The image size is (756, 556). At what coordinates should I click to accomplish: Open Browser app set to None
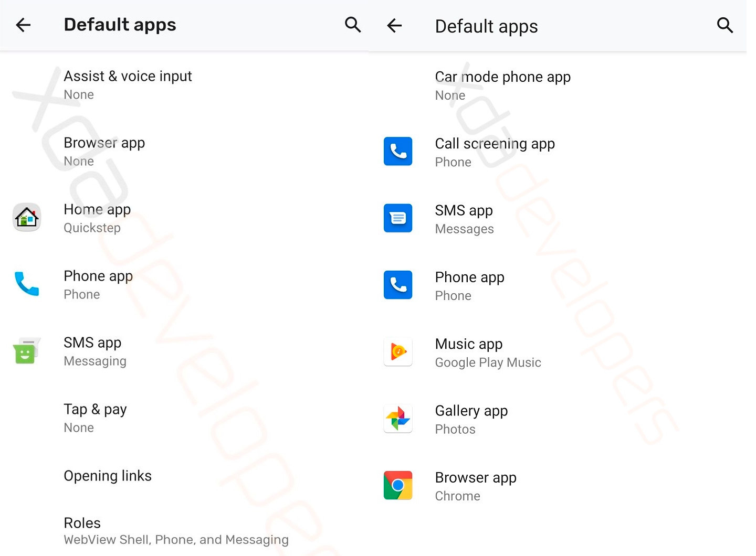click(184, 152)
